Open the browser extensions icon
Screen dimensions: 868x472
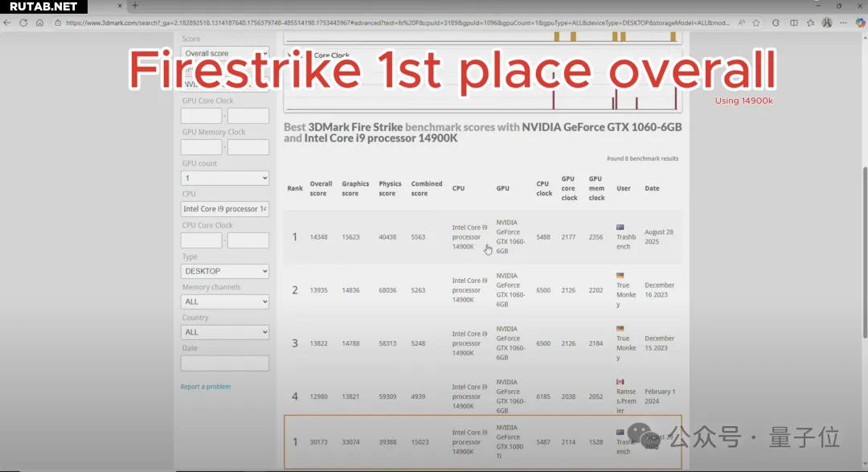coord(776,23)
